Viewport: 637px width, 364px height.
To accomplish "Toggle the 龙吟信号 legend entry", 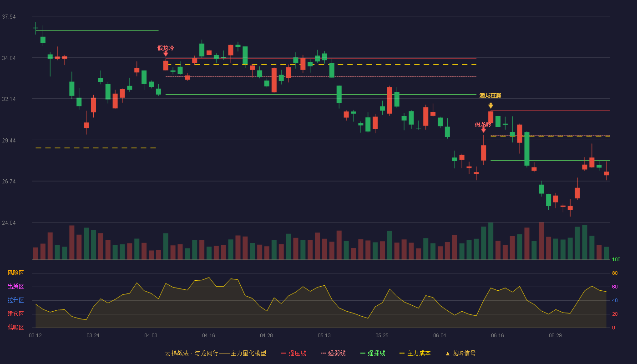I will point(464,354).
